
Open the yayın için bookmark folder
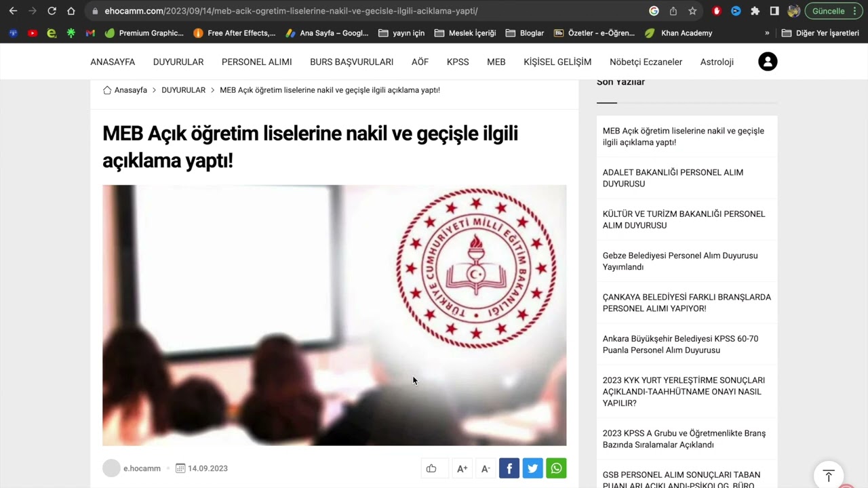(401, 33)
